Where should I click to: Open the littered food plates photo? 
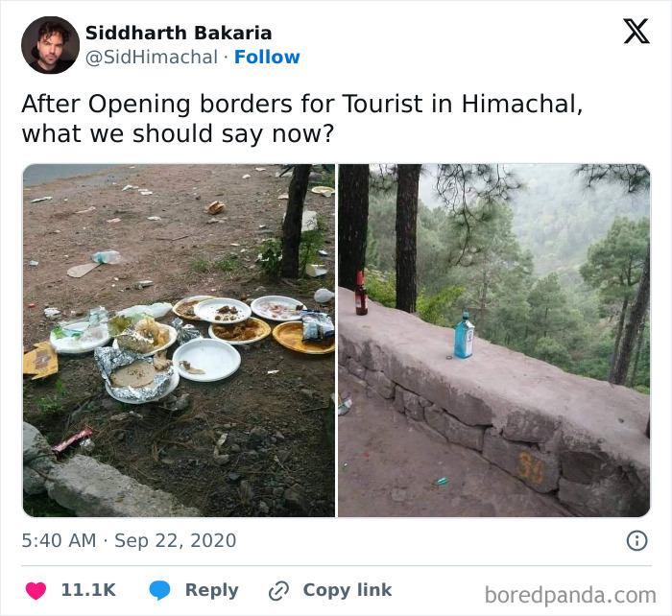[x=179, y=341]
